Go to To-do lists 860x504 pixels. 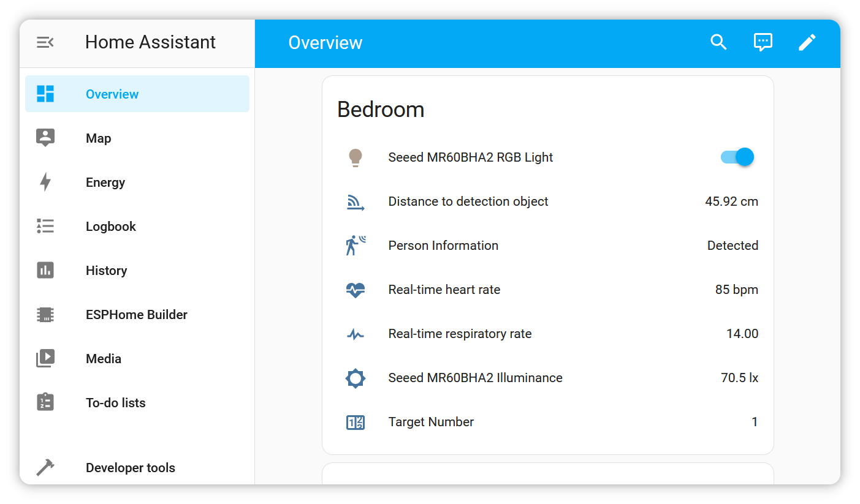137,402
